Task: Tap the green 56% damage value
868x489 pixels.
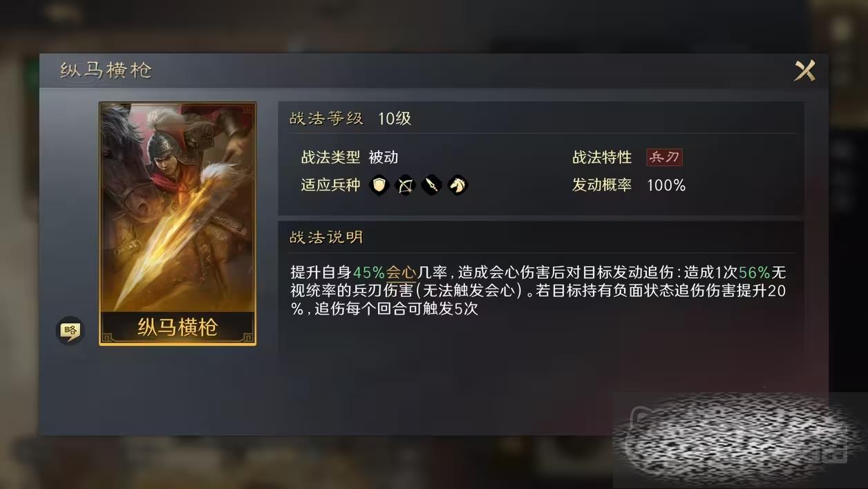Action: 754,273
